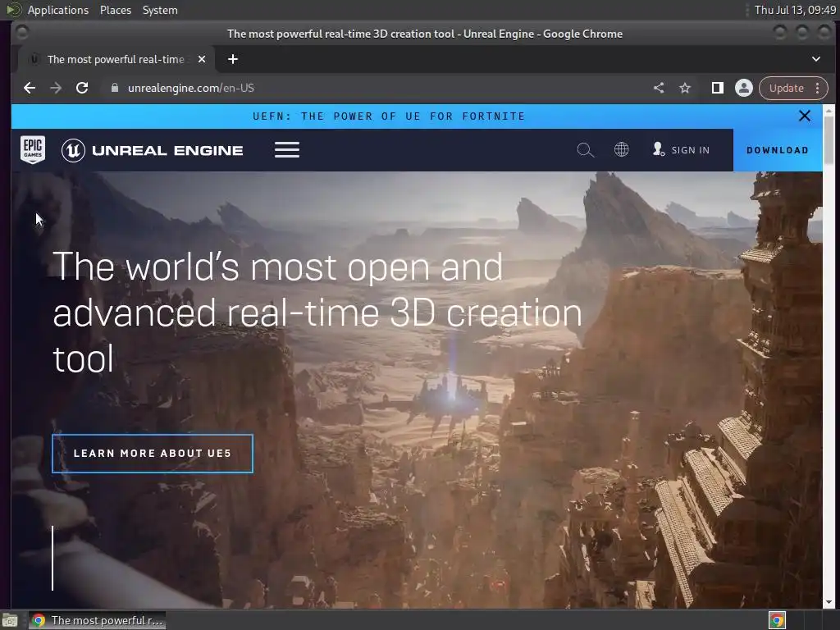Viewport: 840px width, 630px height.
Task: Click Chrome Update button
Action: pos(786,88)
